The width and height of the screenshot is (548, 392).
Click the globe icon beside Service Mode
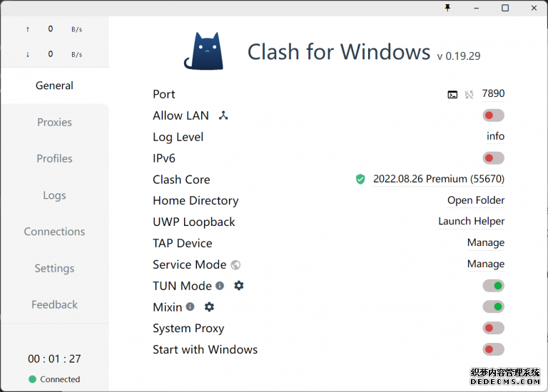pyautogui.click(x=235, y=264)
